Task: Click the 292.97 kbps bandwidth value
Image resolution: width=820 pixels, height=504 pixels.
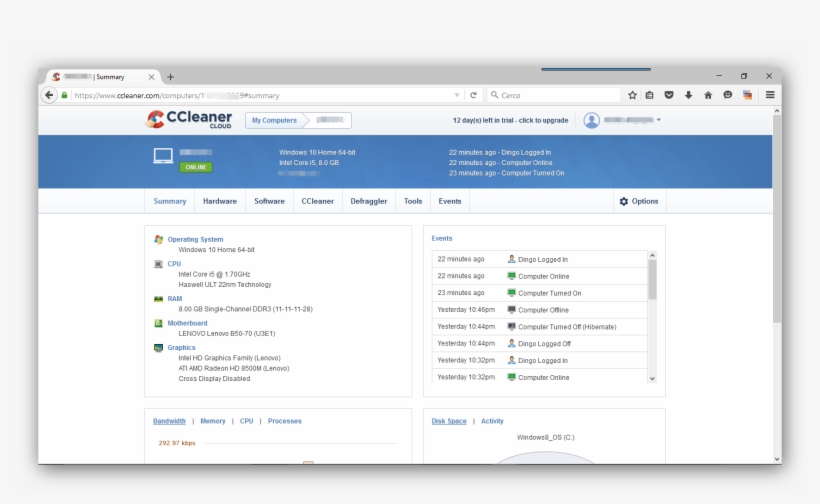Action: point(177,443)
